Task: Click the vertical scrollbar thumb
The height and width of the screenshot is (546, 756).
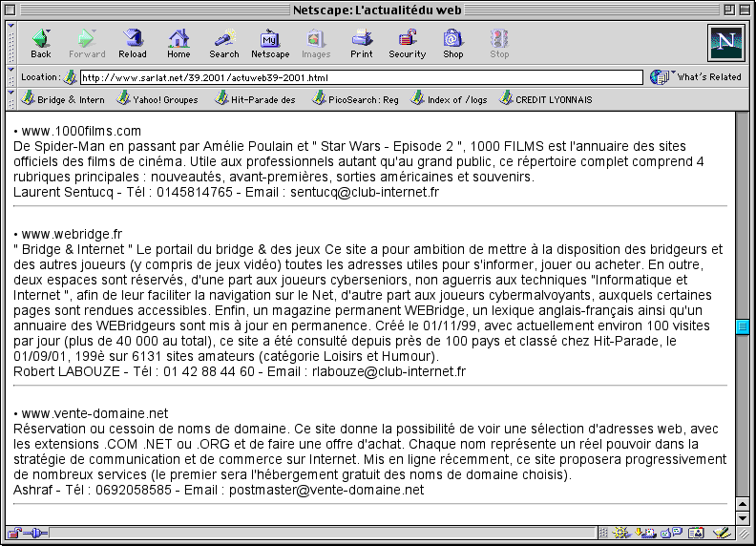Action: [743, 326]
